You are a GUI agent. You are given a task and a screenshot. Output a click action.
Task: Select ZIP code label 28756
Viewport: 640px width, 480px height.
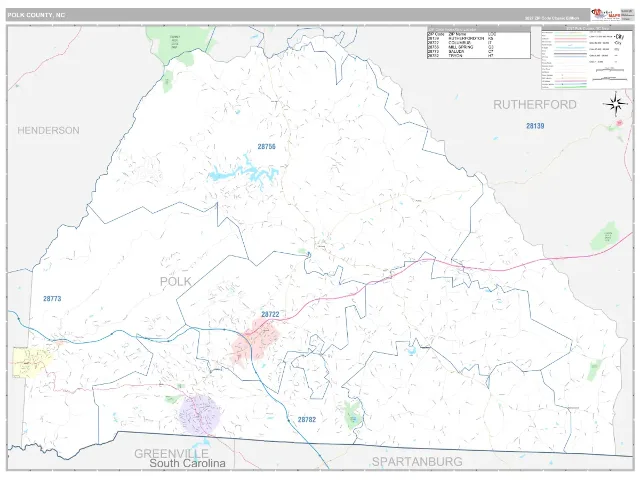(x=267, y=147)
